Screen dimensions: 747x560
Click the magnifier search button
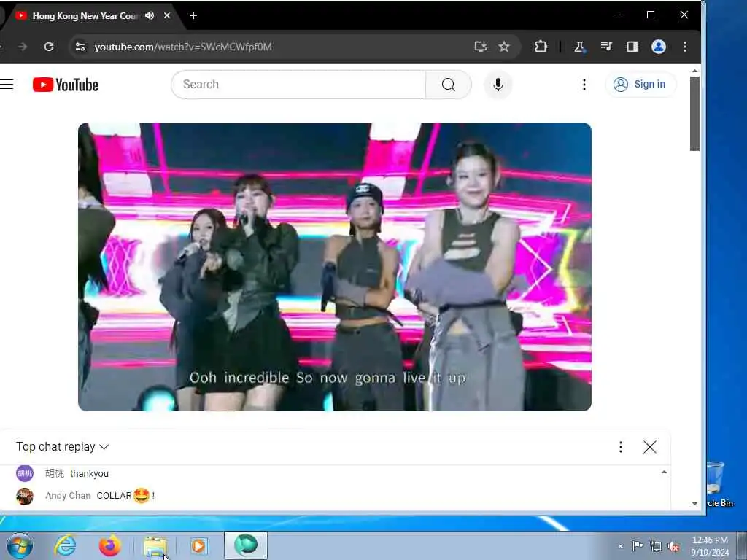(449, 85)
